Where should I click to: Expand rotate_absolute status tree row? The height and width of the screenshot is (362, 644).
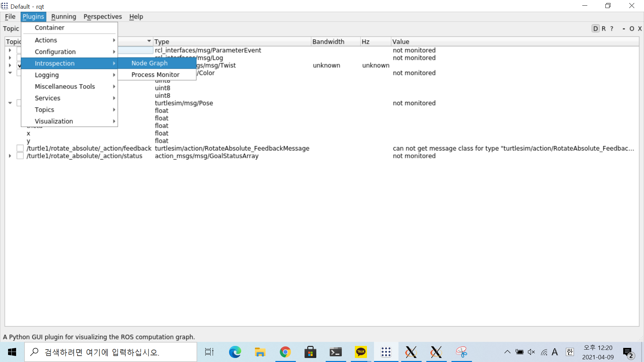10,156
